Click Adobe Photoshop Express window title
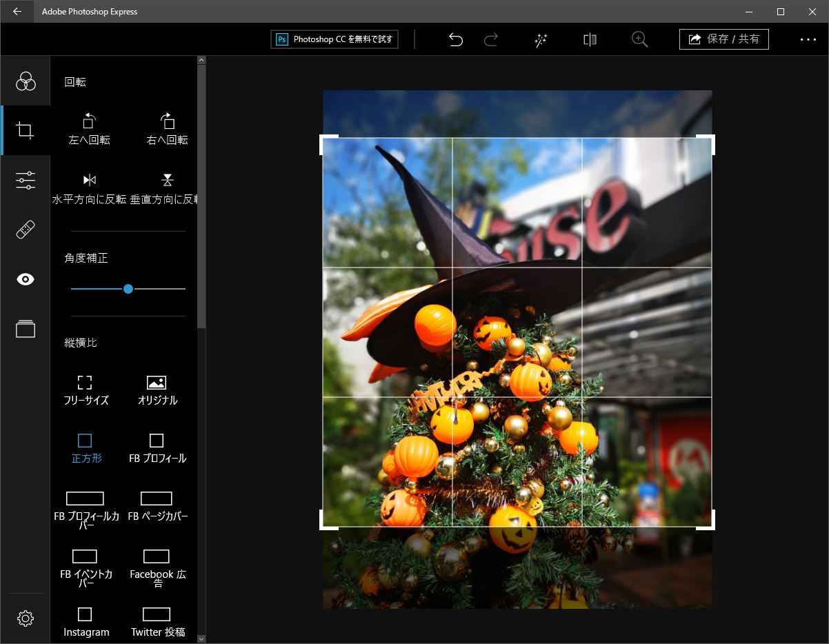Screen dimensions: 829x644 pyautogui.click(x=90, y=12)
